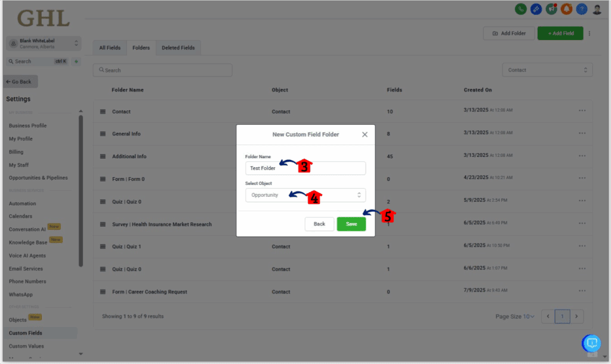This screenshot has height=364, width=611.
Task: Open the actions menu for Health Insurance survey row
Action: tap(582, 223)
